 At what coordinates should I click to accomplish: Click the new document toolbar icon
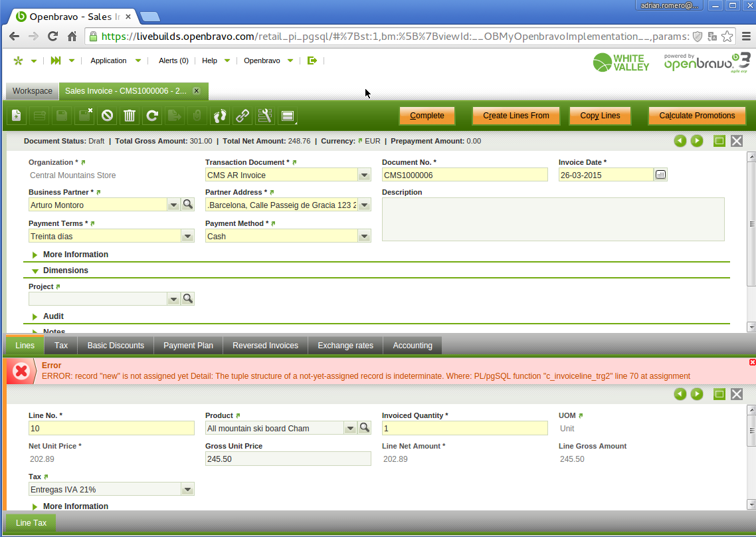(x=17, y=116)
